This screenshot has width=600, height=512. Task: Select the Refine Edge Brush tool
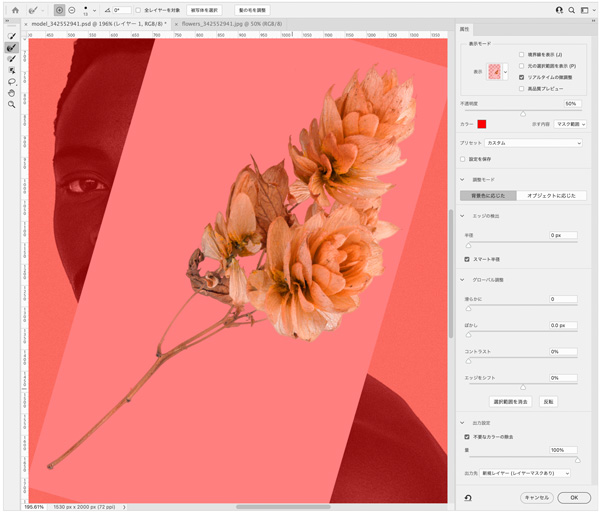12,48
